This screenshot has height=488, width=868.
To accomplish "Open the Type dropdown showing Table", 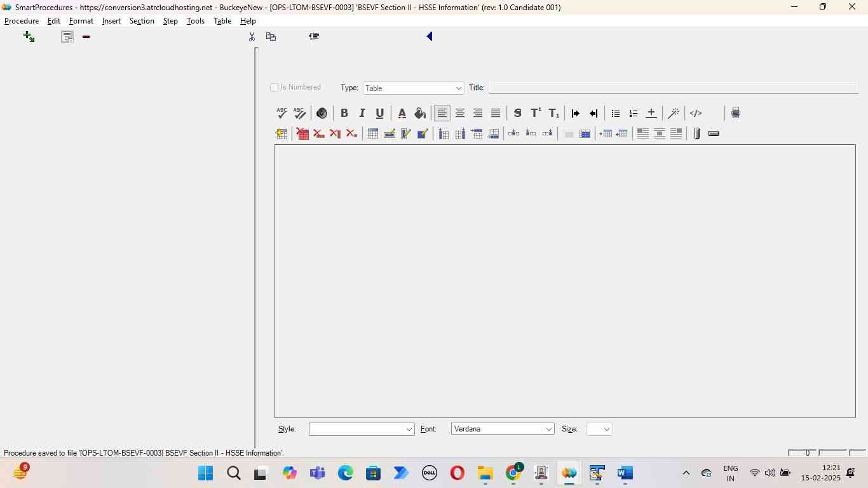I will tap(413, 88).
